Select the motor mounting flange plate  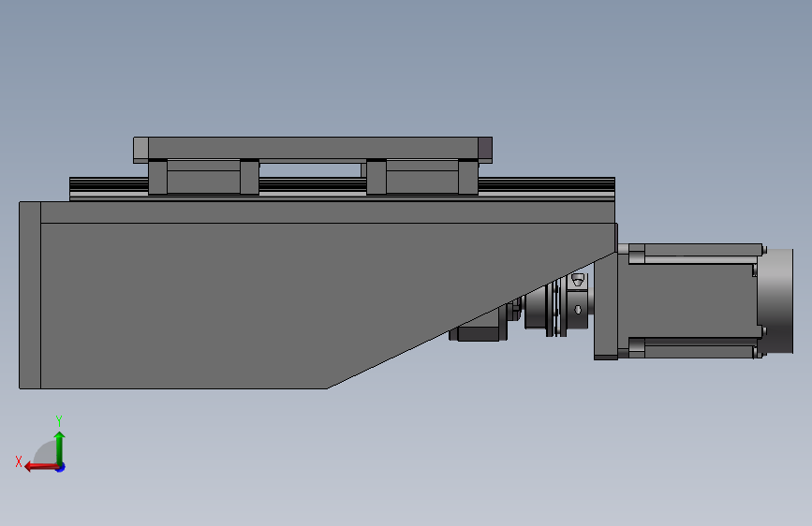pyautogui.click(x=605, y=306)
